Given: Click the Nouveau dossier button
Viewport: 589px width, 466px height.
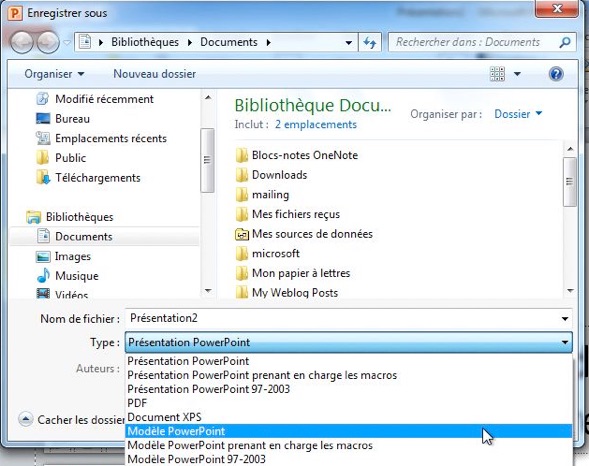Looking at the screenshot, I should coord(154,74).
